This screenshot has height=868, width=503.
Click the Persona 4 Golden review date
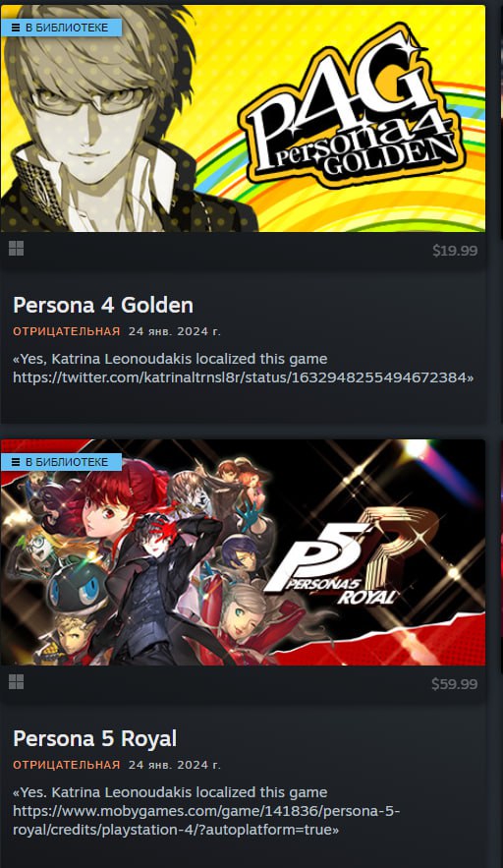point(174,331)
